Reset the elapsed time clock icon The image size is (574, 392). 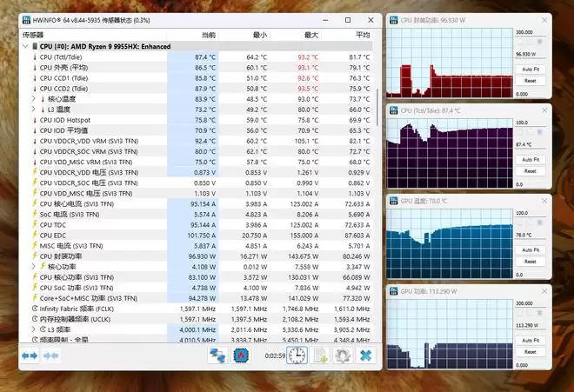click(x=297, y=355)
